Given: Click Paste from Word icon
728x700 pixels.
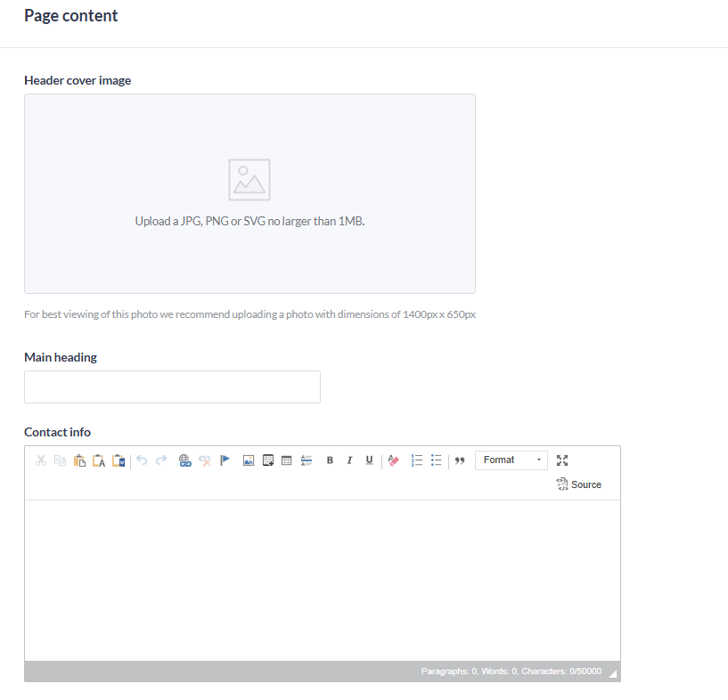Looking at the screenshot, I should [x=119, y=460].
